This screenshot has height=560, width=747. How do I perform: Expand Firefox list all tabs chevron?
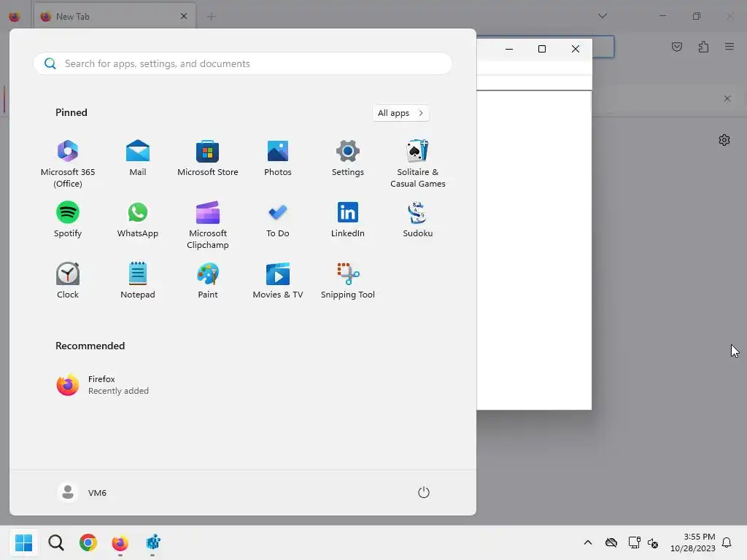(602, 16)
